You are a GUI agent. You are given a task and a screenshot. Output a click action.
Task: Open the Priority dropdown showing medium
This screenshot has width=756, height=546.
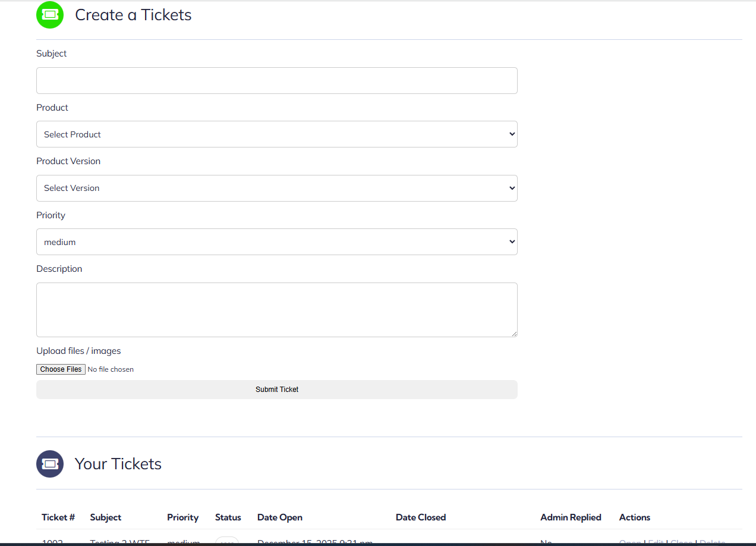click(276, 242)
